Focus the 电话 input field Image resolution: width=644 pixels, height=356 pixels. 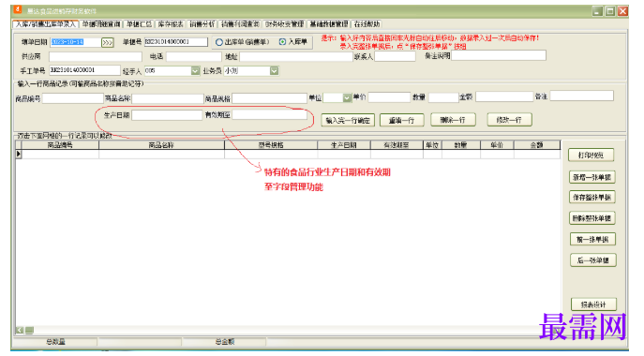pyautogui.click(x=194, y=56)
